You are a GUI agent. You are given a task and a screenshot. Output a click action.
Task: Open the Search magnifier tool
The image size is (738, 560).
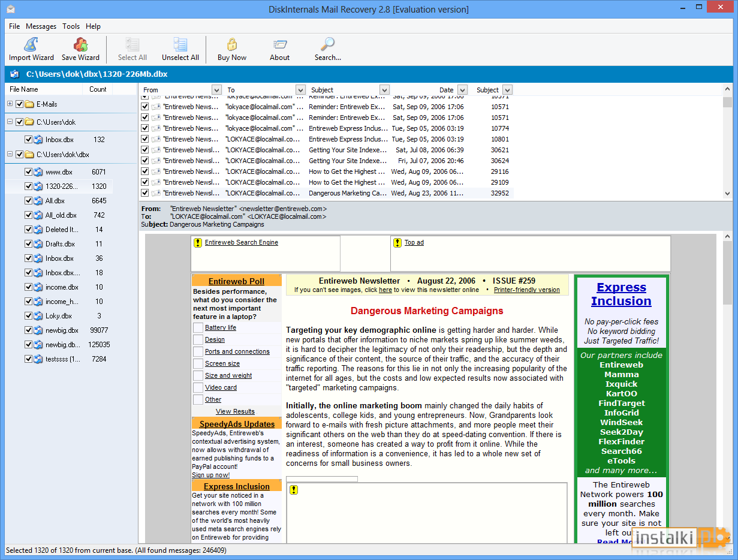click(x=327, y=44)
